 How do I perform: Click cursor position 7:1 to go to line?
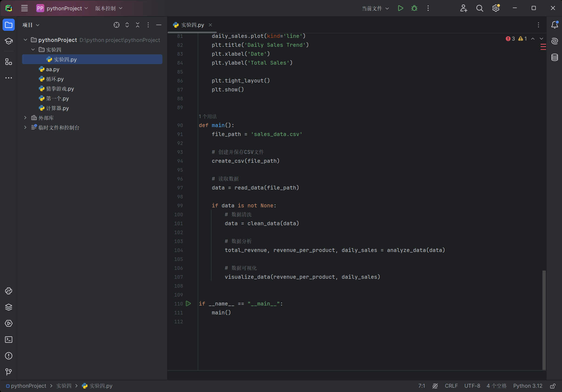422,386
